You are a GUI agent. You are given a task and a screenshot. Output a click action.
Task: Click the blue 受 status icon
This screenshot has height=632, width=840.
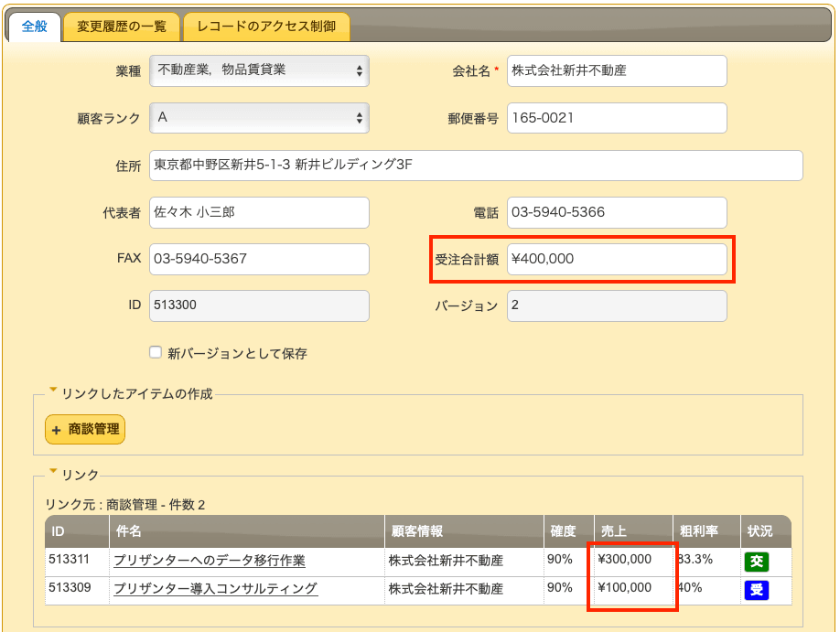click(x=757, y=590)
